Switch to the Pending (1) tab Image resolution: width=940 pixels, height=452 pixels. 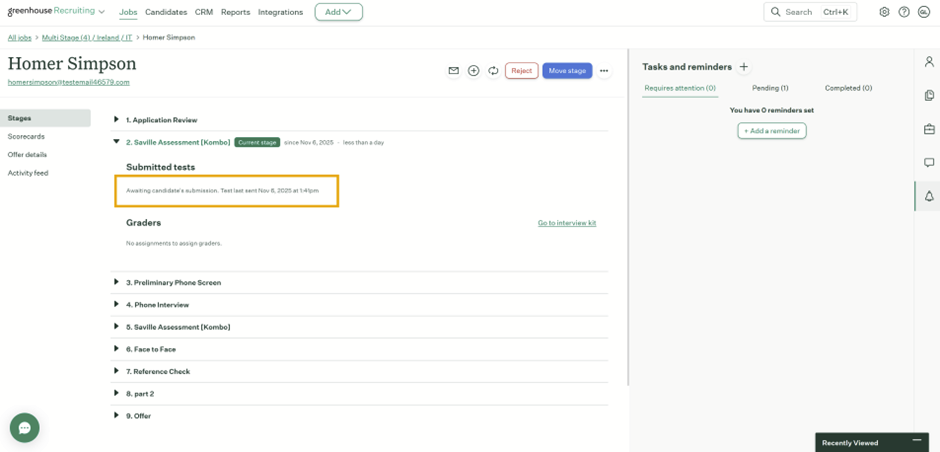(x=770, y=88)
